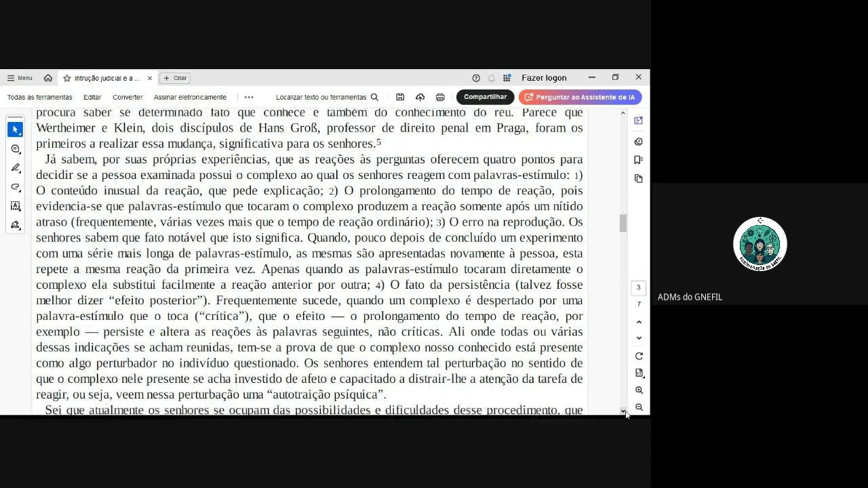
Task: Click Perguntar ao Assistente de IA
Action: pyautogui.click(x=580, y=97)
